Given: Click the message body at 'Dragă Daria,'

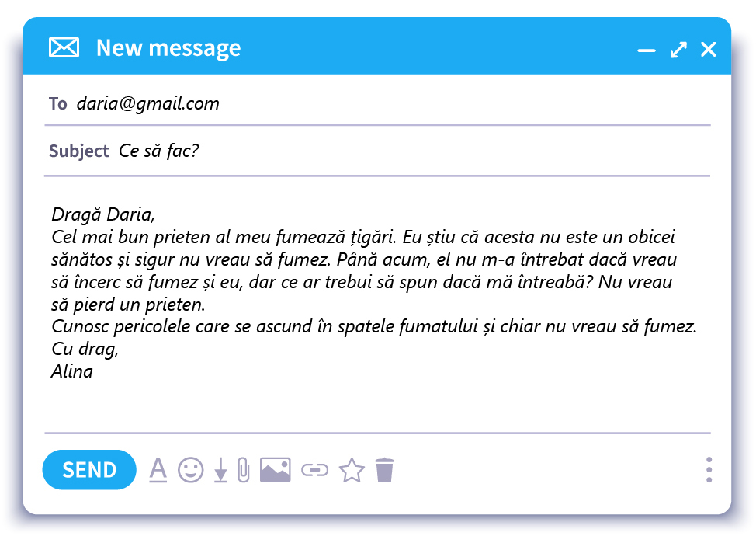Looking at the screenshot, I should pos(102,214).
